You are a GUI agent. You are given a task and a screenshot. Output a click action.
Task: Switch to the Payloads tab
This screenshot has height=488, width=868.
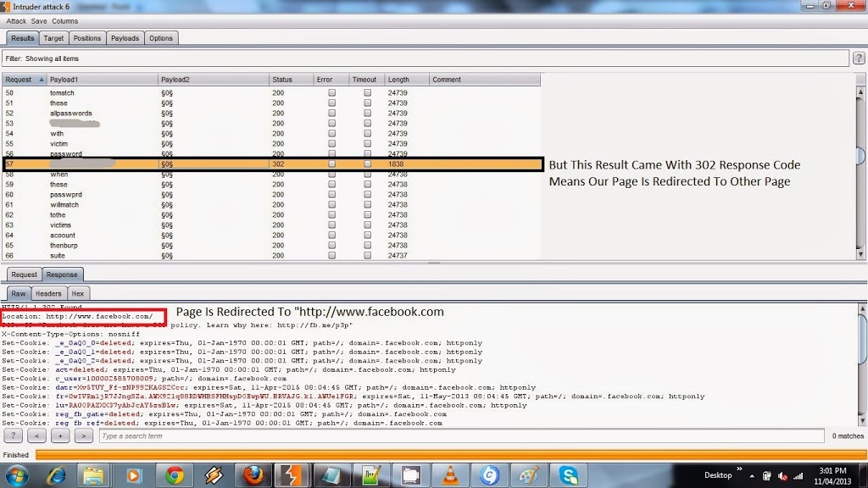(125, 38)
